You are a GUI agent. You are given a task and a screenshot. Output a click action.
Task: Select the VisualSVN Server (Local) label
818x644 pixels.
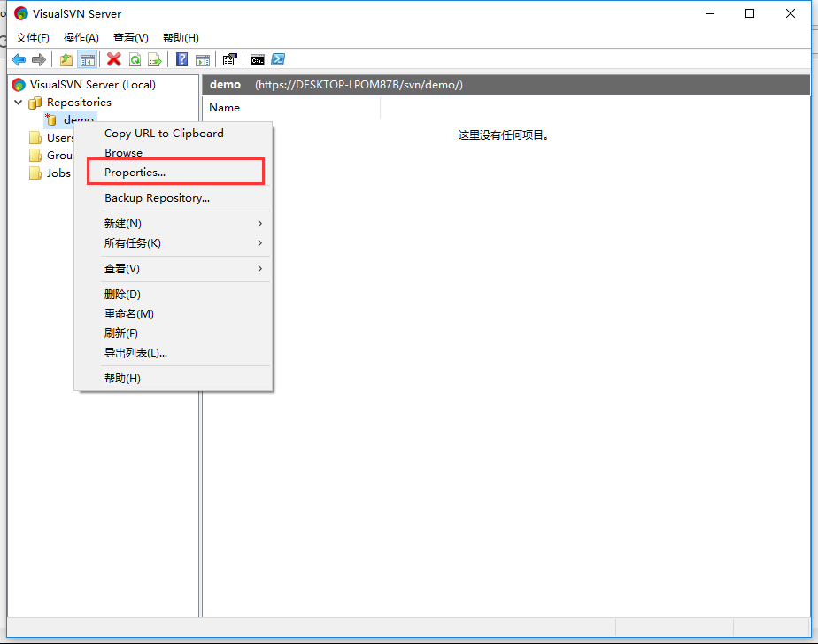(x=92, y=84)
